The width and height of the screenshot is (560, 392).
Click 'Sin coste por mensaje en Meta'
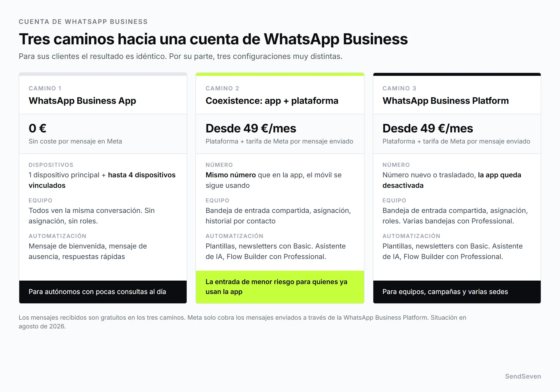pyautogui.click(x=75, y=141)
